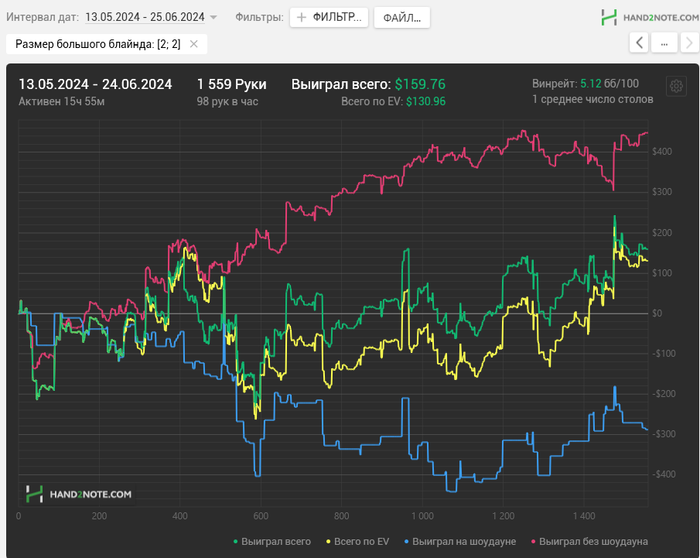The width and height of the screenshot is (700, 558).
Task: Open chart settings gear icon
Action: click(676, 86)
